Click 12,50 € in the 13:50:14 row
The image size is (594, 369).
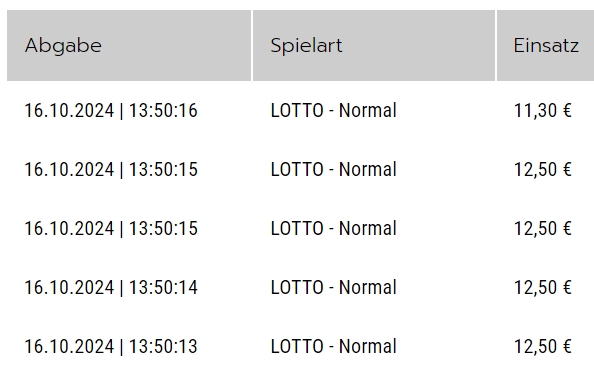542,288
